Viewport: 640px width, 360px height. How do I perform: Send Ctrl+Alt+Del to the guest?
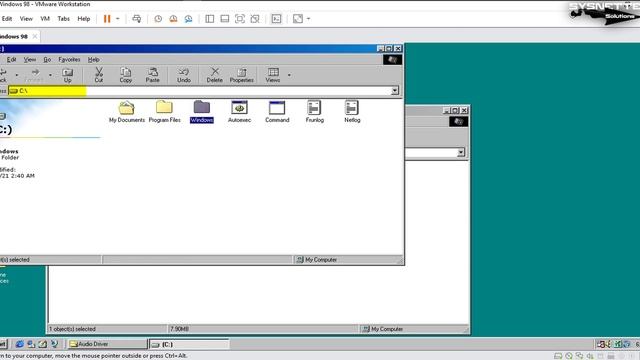point(137,19)
